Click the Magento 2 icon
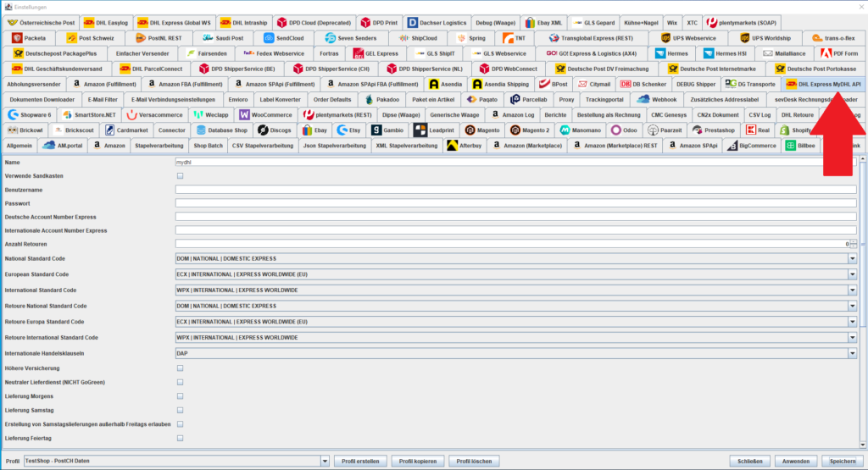The height and width of the screenshot is (470, 868). coord(515,130)
